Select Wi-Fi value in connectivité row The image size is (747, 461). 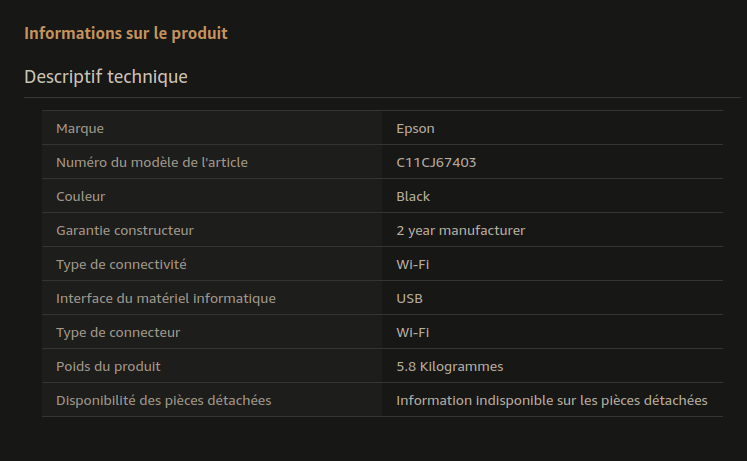pyautogui.click(x=413, y=264)
